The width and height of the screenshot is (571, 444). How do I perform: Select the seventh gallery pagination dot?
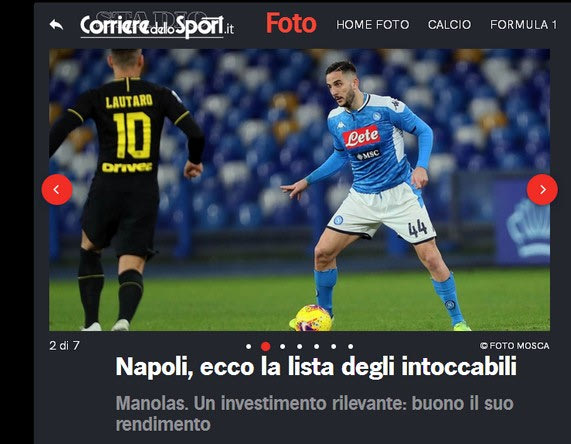tap(350, 346)
